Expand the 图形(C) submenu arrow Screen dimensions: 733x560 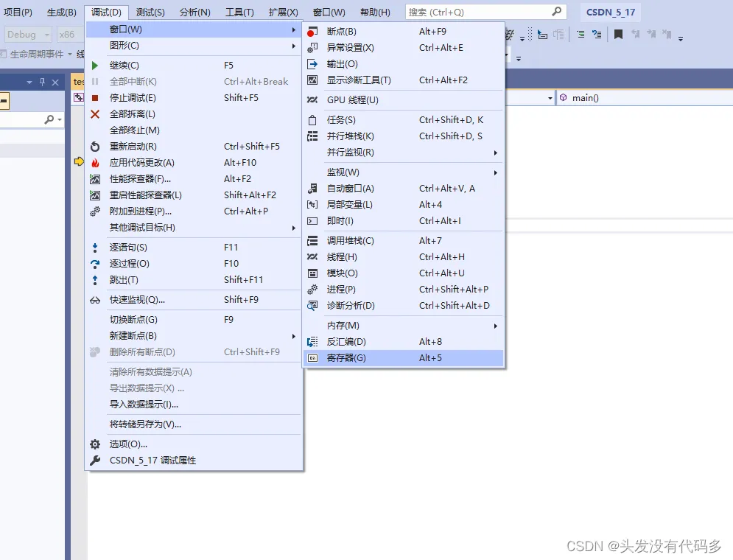[294, 46]
